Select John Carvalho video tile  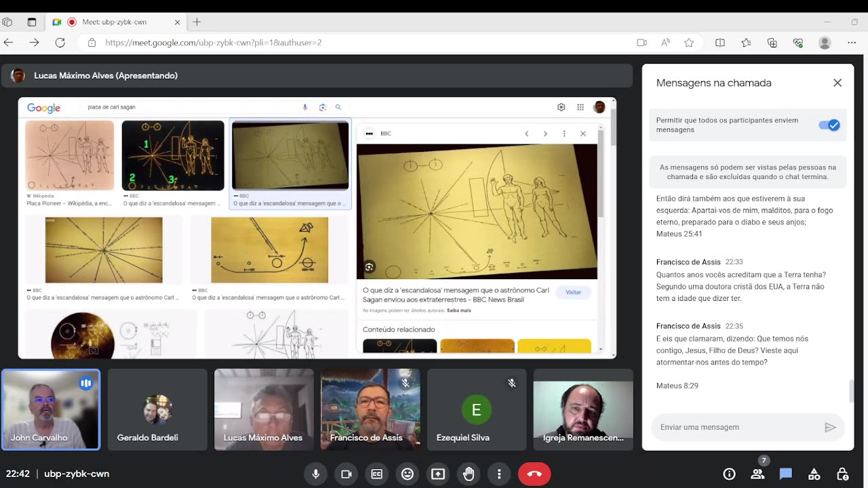tap(51, 409)
